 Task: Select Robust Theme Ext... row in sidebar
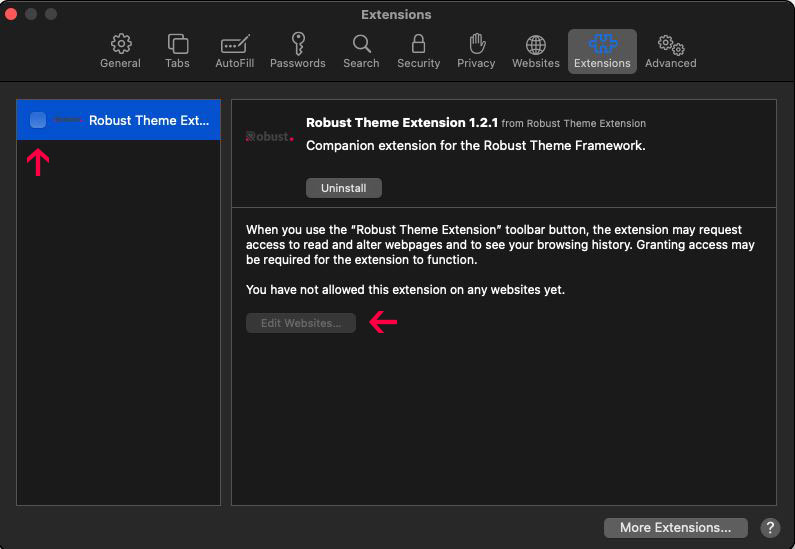click(x=119, y=120)
